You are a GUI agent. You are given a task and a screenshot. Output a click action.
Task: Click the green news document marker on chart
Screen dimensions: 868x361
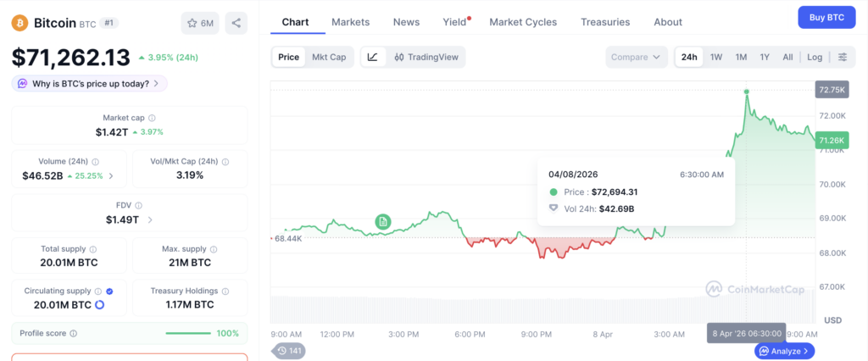[382, 222]
